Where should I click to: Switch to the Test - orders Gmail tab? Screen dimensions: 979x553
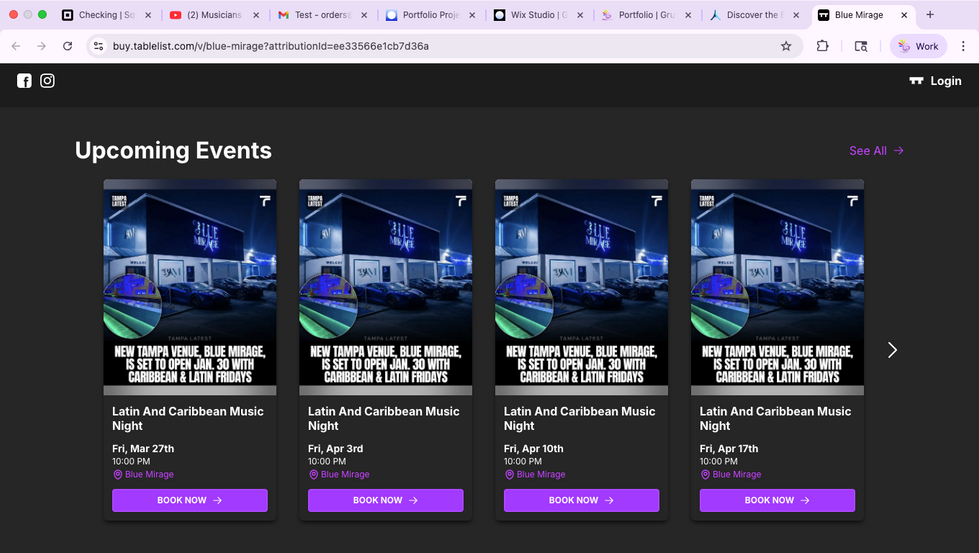[322, 15]
